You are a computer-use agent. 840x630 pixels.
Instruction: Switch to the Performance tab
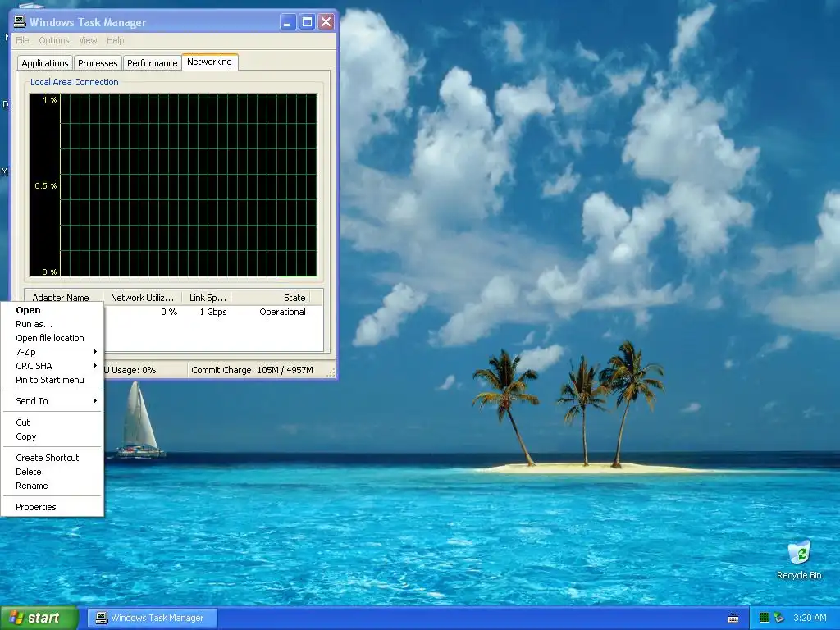tap(152, 62)
